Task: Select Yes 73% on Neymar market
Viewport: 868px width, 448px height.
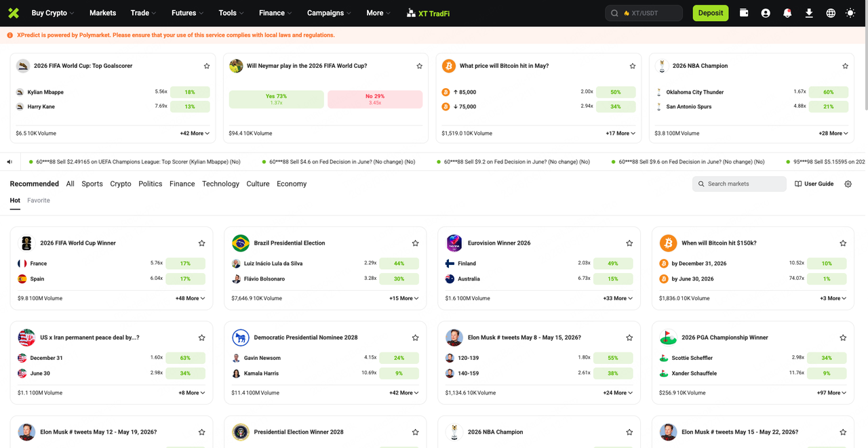Action: pos(276,99)
